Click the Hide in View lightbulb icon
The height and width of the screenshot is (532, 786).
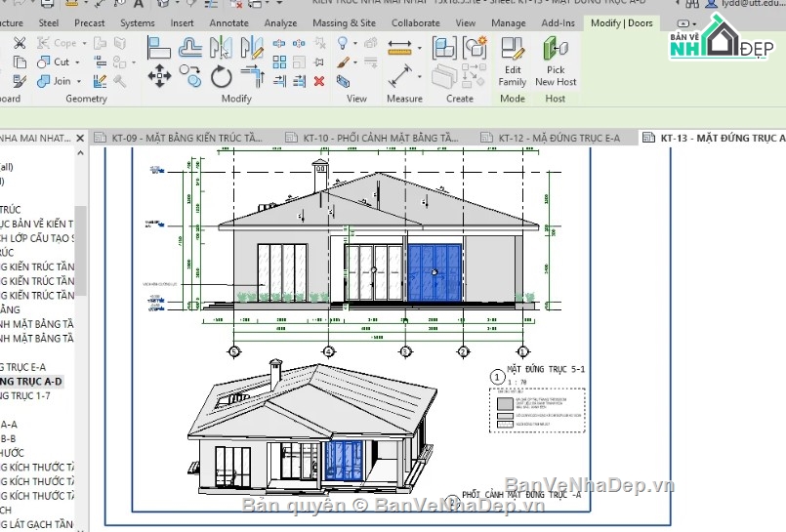(343, 44)
